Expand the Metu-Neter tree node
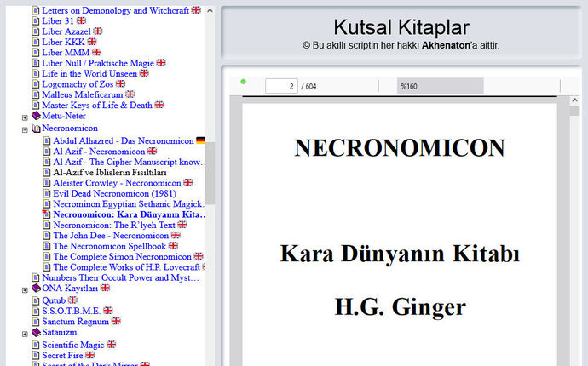 25,117
